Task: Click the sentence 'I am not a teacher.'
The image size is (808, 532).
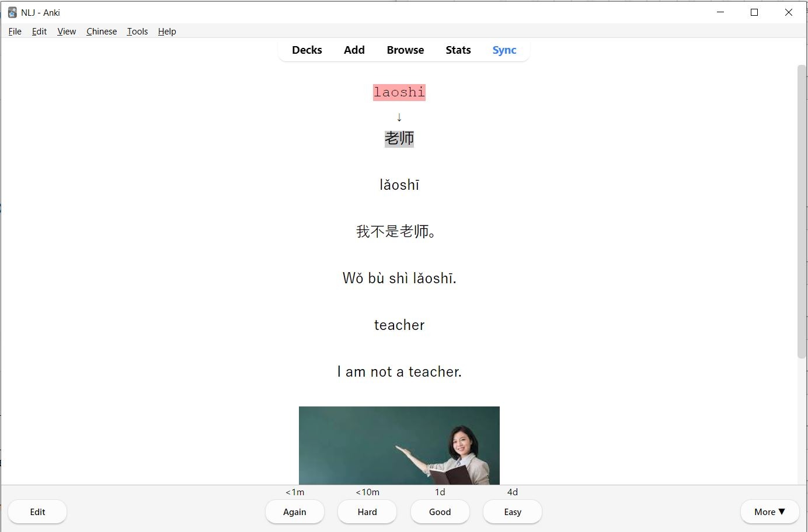Action: [399, 372]
